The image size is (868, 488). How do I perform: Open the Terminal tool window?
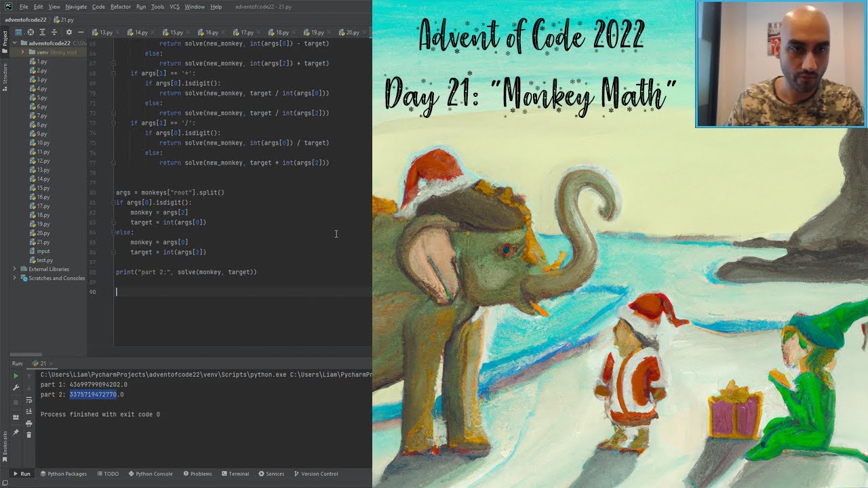(x=235, y=474)
